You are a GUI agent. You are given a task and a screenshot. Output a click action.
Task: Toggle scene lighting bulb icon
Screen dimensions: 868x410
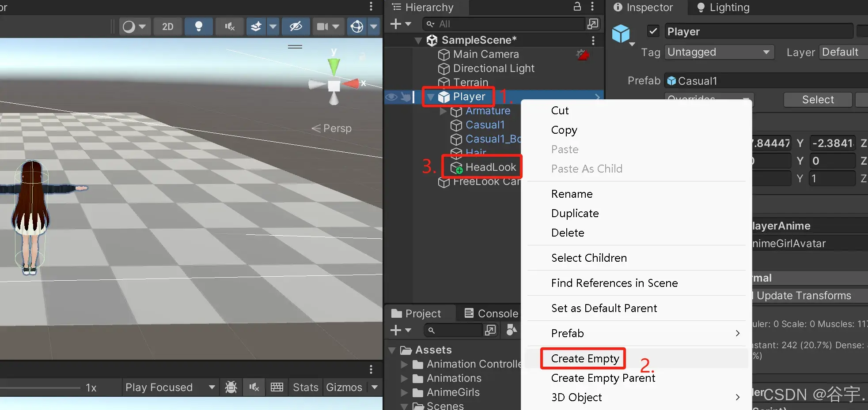coord(199,26)
